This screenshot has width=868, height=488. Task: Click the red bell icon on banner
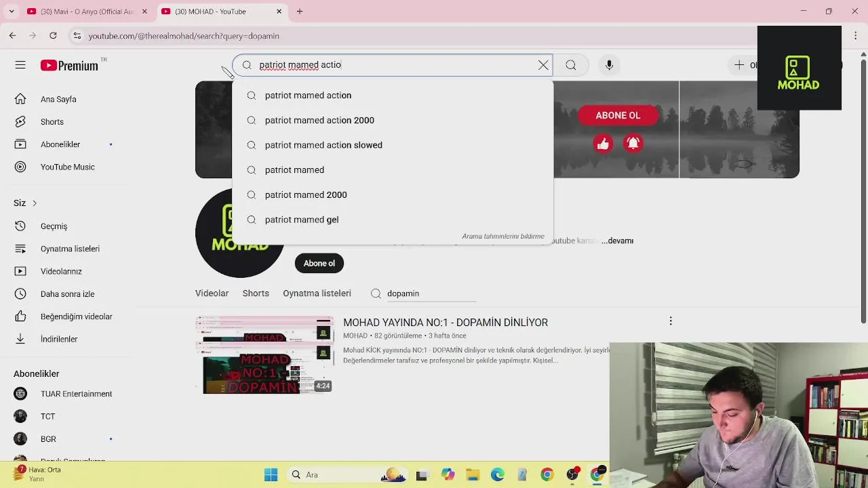(x=633, y=143)
